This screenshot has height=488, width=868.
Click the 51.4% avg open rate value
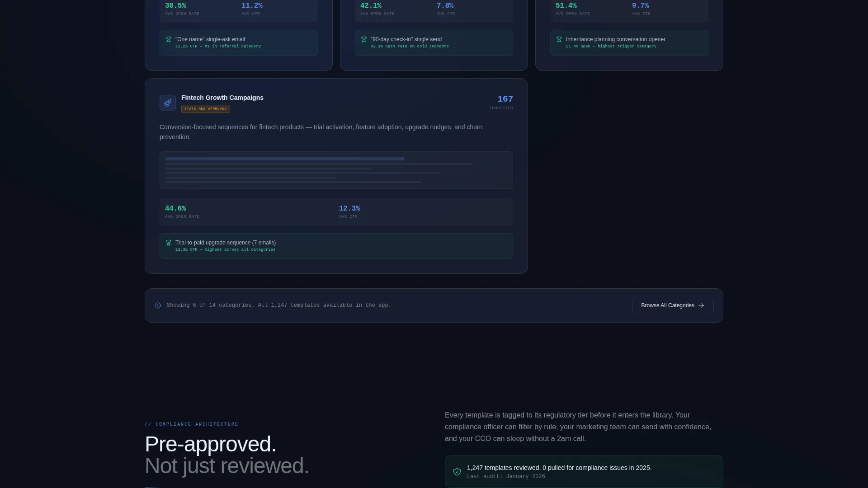(x=566, y=5)
